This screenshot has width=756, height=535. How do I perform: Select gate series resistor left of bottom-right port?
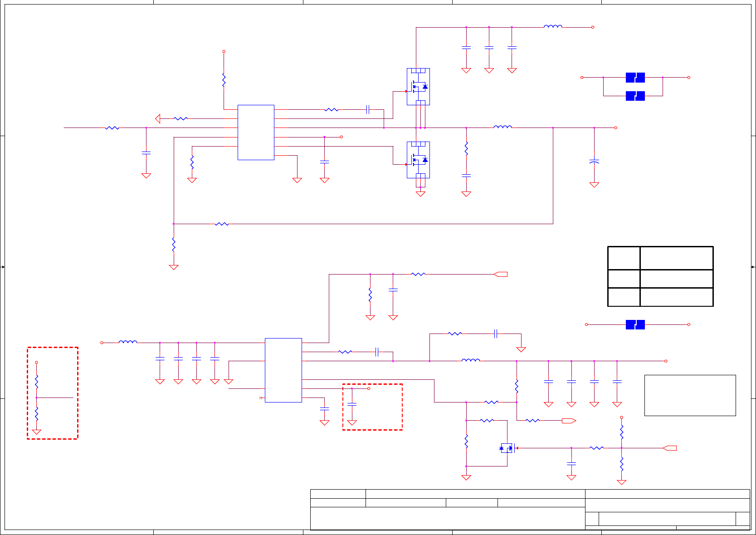pyautogui.click(x=596, y=448)
